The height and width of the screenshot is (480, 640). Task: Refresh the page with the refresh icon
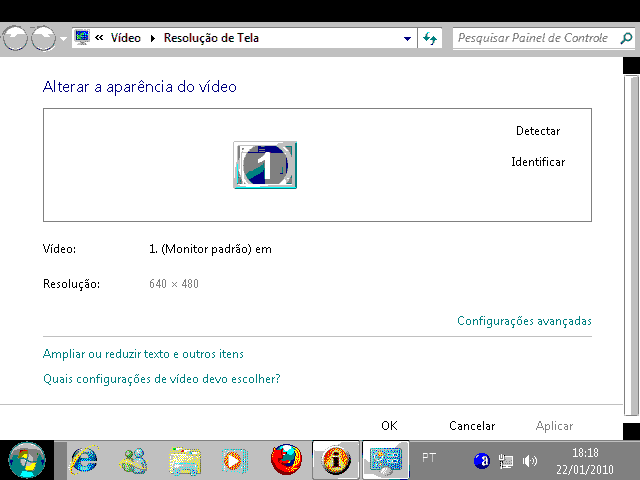coord(430,38)
